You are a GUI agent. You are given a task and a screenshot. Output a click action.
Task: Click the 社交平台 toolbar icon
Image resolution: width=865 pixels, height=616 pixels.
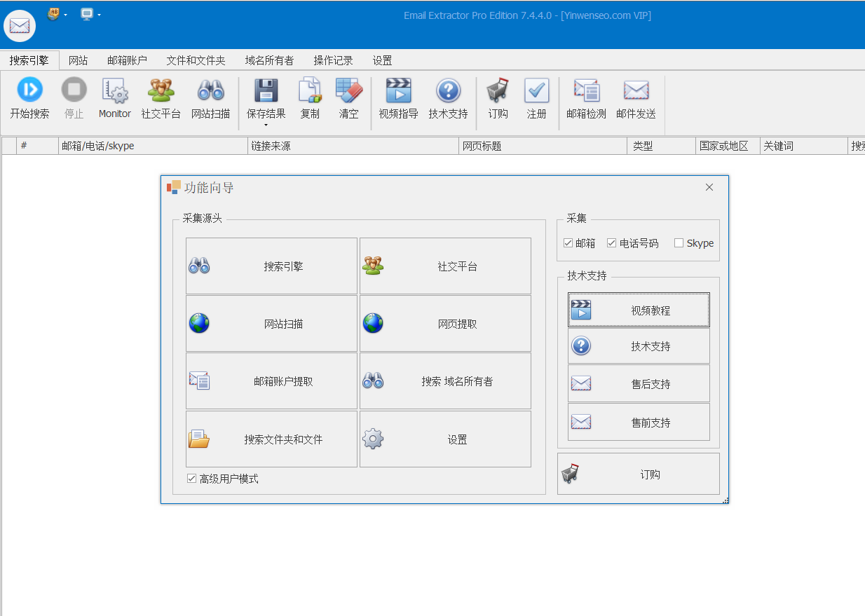point(161,90)
